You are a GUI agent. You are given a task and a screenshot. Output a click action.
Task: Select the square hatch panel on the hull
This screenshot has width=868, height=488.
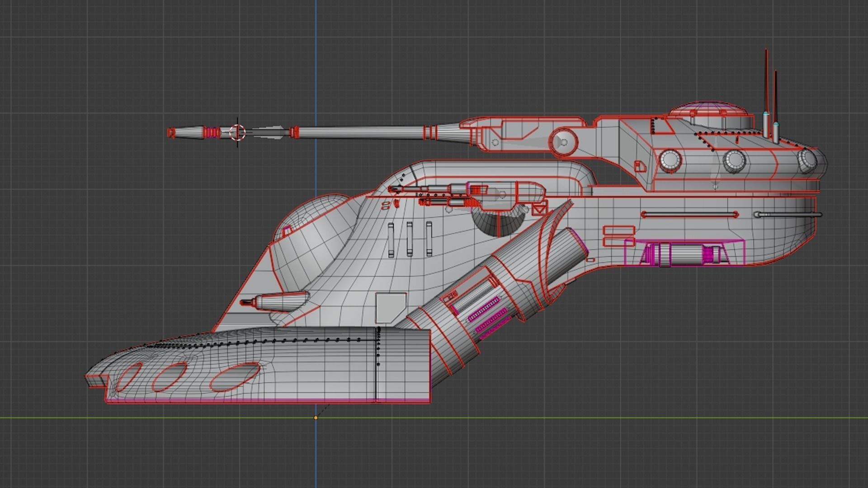tap(391, 307)
